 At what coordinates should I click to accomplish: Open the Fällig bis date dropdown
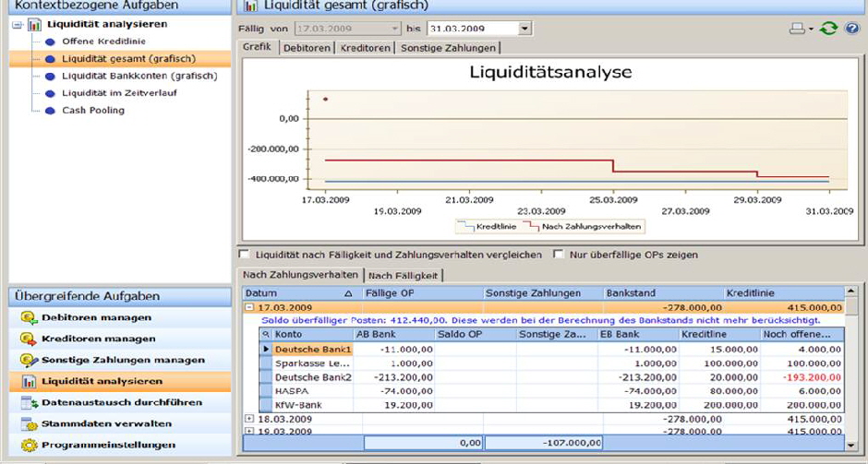pos(524,29)
